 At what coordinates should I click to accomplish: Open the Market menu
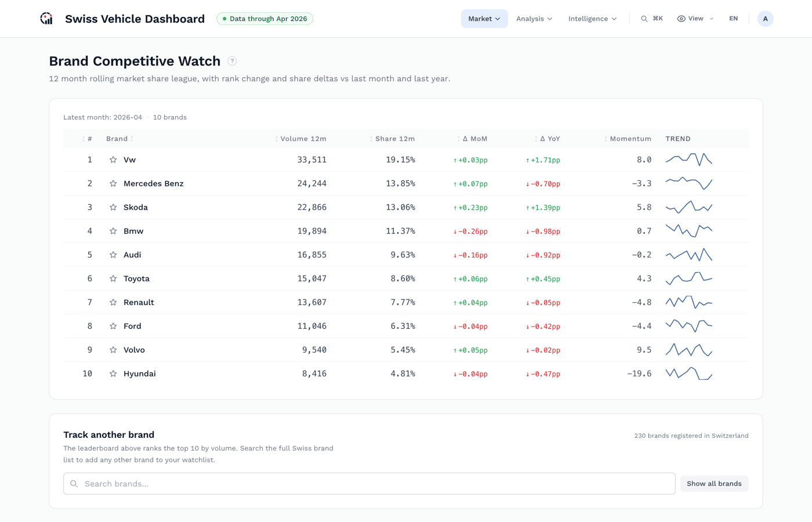[x=484, y=19]
